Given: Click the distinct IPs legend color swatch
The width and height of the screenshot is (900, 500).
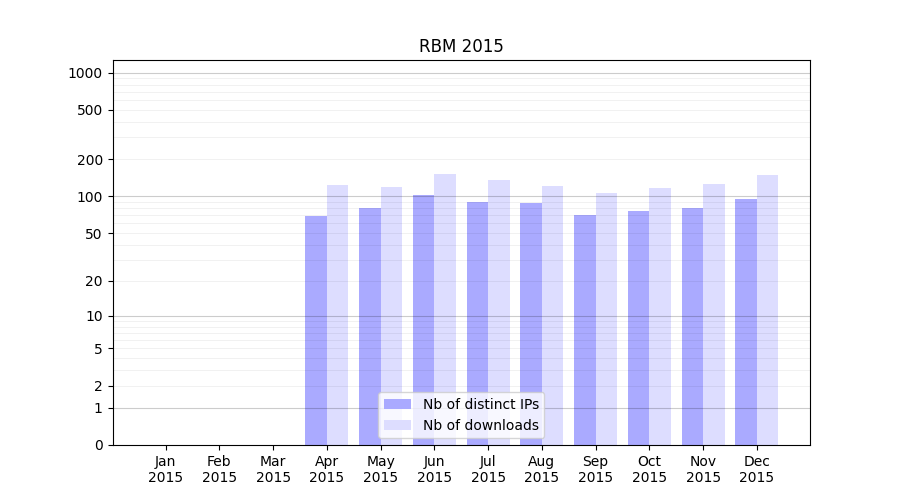Looking at the screenshot, I should [x=397, y=404].
